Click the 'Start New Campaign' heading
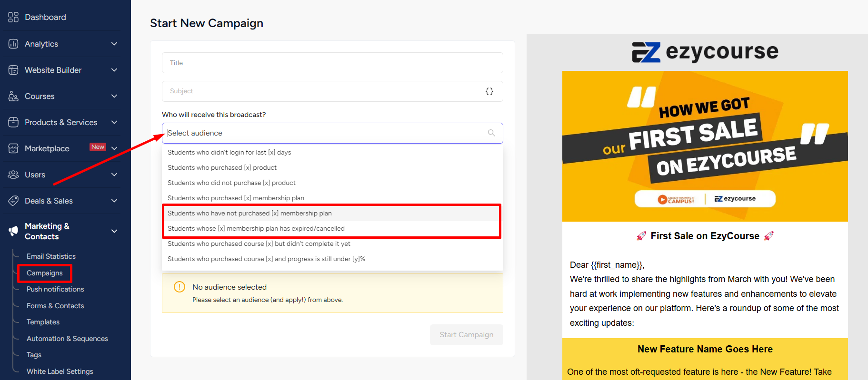The width and height of the screenshot is (868, 380). pos(207,23)
